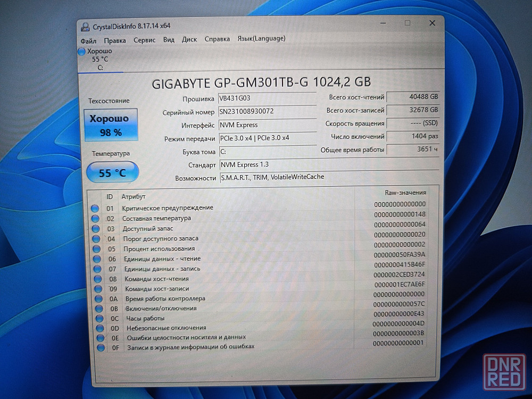Open the Язык(Language) menu

[x=261, y=38]
